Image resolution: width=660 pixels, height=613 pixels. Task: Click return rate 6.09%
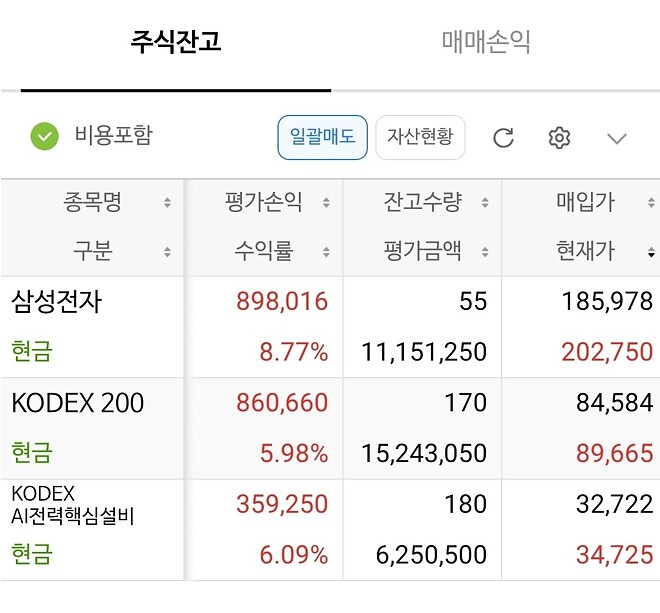click(293, 554)
